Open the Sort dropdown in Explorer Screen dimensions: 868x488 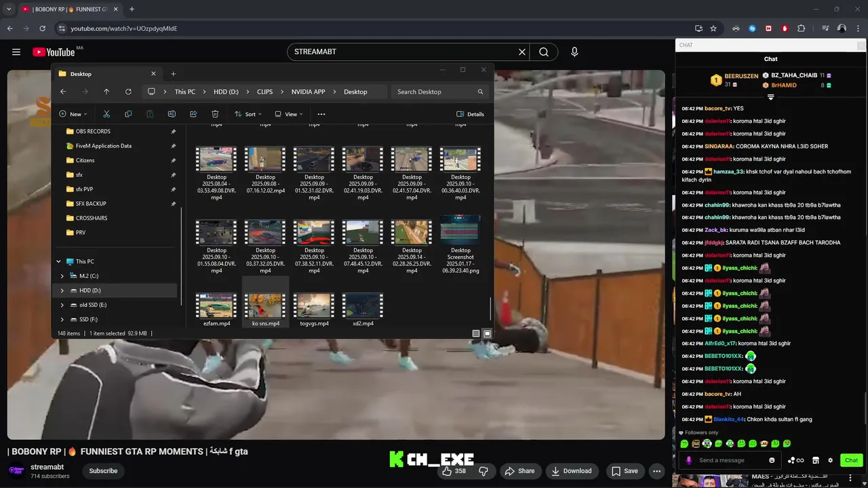(248, 114)
